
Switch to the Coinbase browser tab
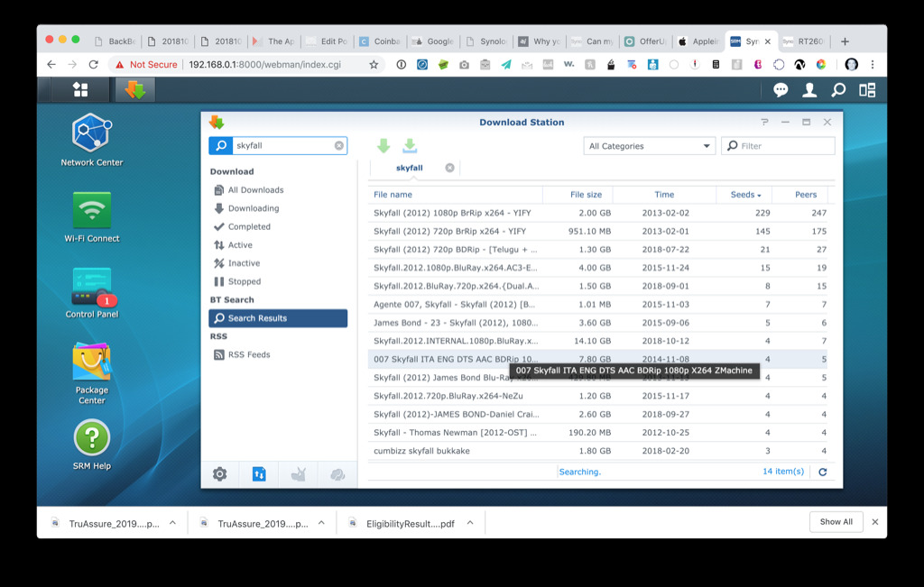381,41
